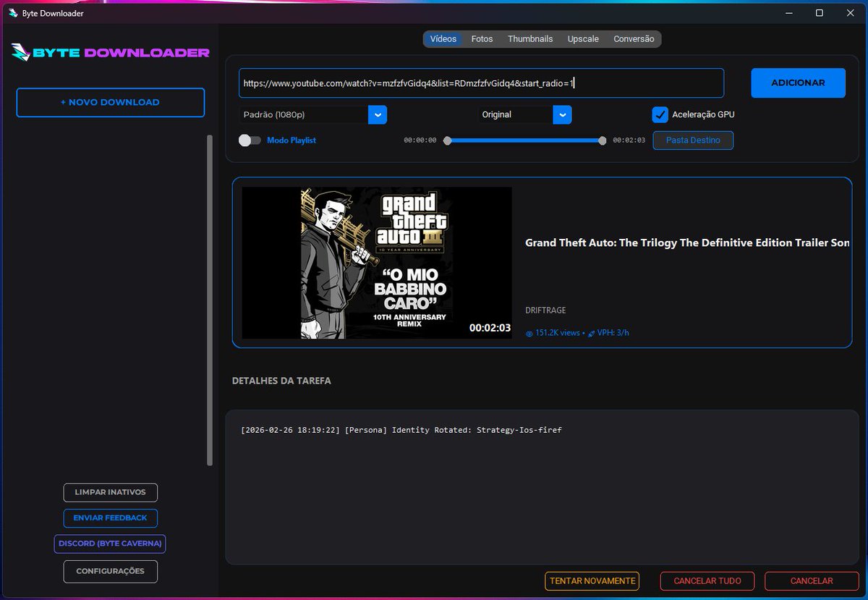Viewport: 868px width, 600px height.
Task: Choose the Pasta Destino folder button
Action: pyautogui.click(x=693, y=140)
